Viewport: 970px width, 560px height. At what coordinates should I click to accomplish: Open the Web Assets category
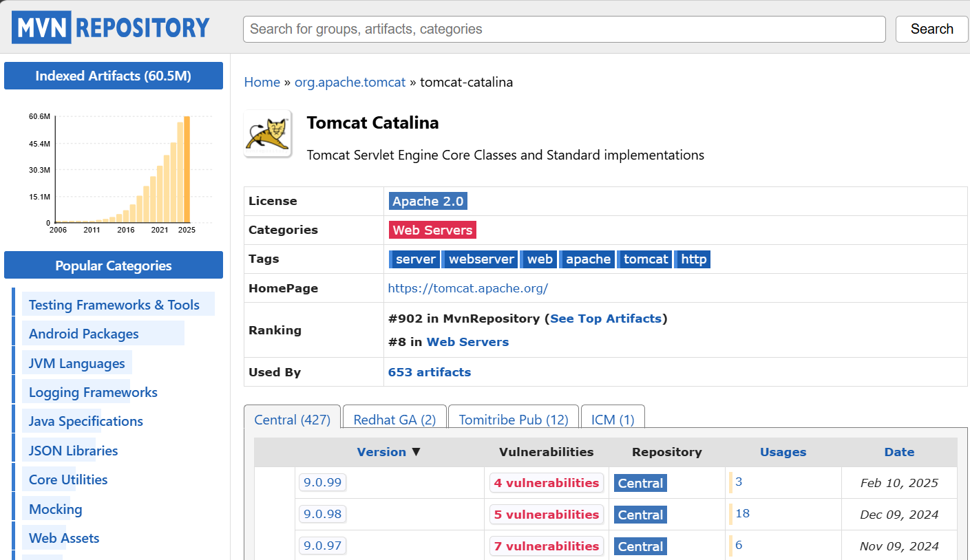64,538
